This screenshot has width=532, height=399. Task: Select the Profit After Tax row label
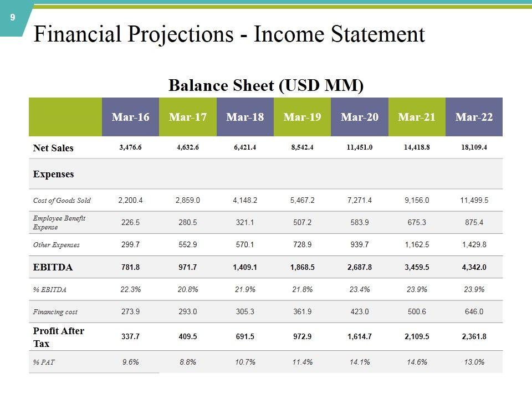point(59,337)
